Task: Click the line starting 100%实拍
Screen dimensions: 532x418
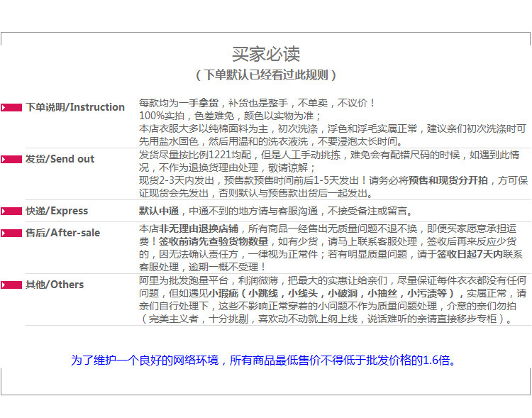Action: click(230, 116)
